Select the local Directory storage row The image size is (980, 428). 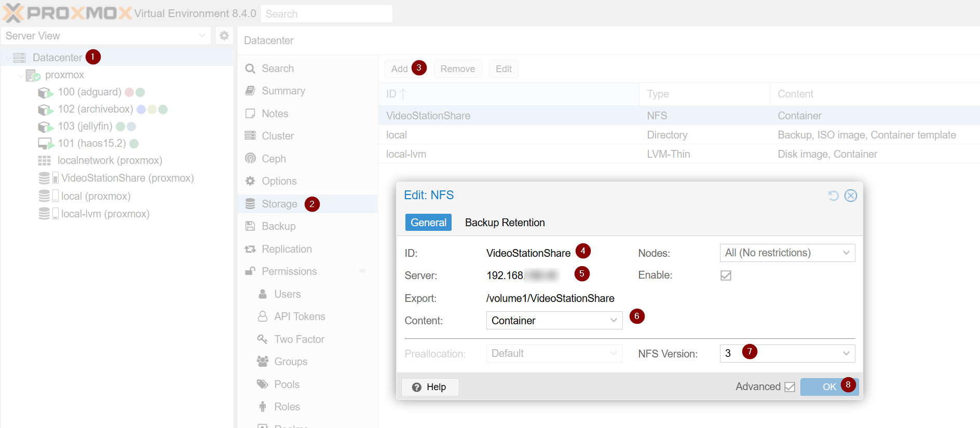[679, 135]
